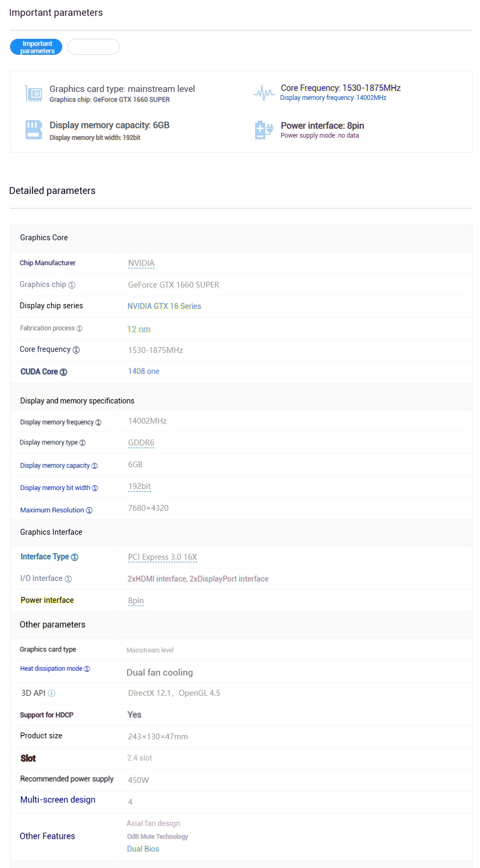Click the 2xHDMI, 2xDisplayPort interface link
Image resolution: width=480 pixels, height=868 pixels.
[198, 579]
